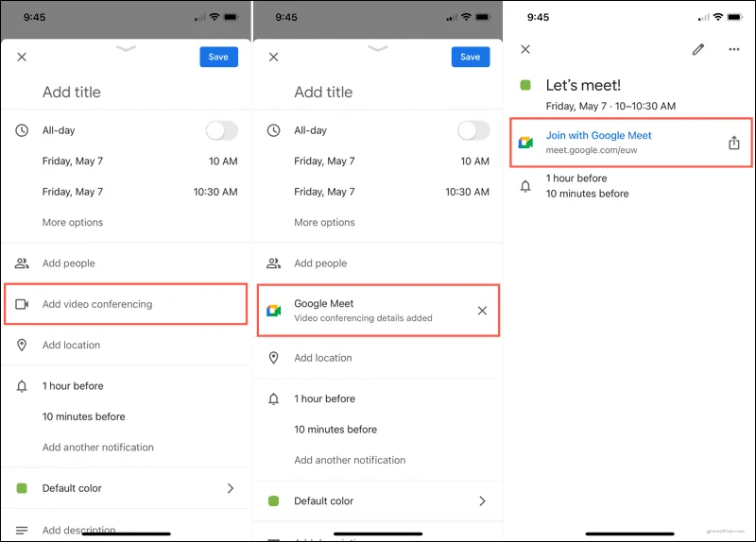The width and height of the screenshot is (756, 542).
Task: Click the green Default color swatch, middle screen
Action: point(273,501)
